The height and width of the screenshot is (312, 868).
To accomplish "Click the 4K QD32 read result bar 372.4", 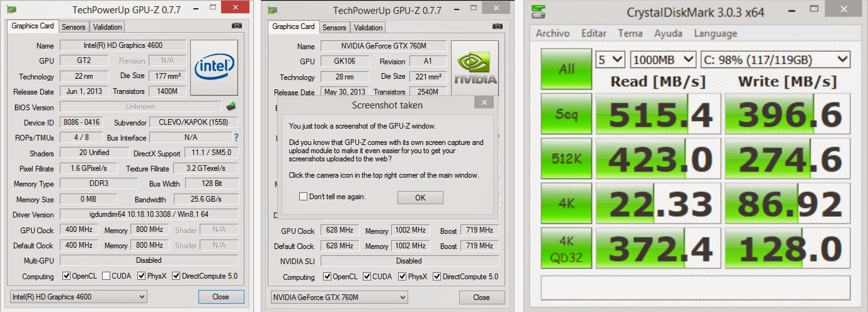I will pos(658,248).
